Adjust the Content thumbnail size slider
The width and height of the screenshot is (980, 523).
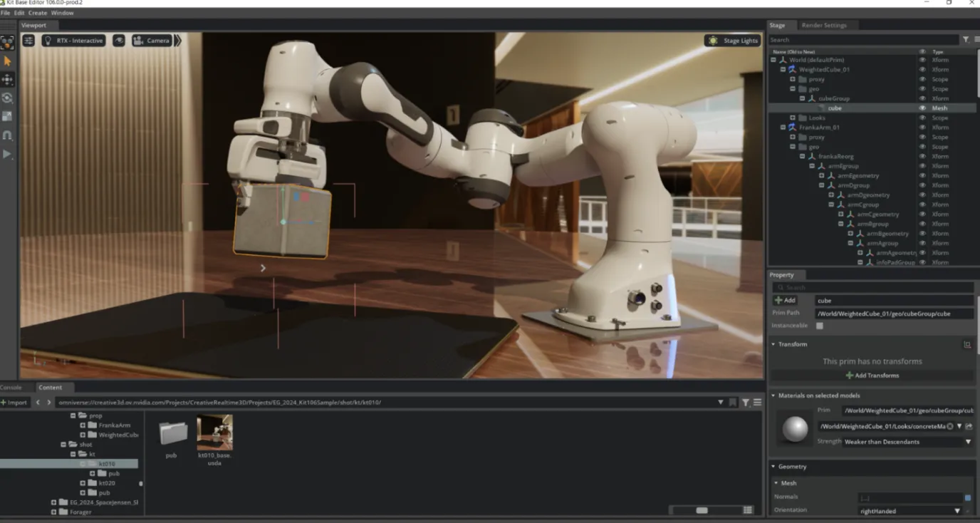click(704, 510)
